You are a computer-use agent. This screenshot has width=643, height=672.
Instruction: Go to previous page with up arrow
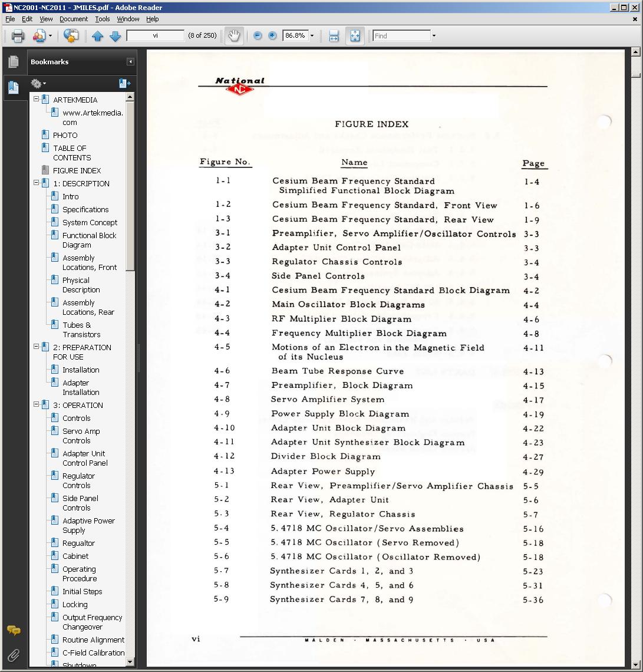point(98,36)
